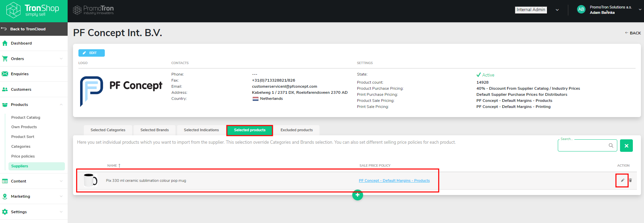Screen dimensions: 644x223
Task: Click the Active state label
Action: [x=488, y=75]
